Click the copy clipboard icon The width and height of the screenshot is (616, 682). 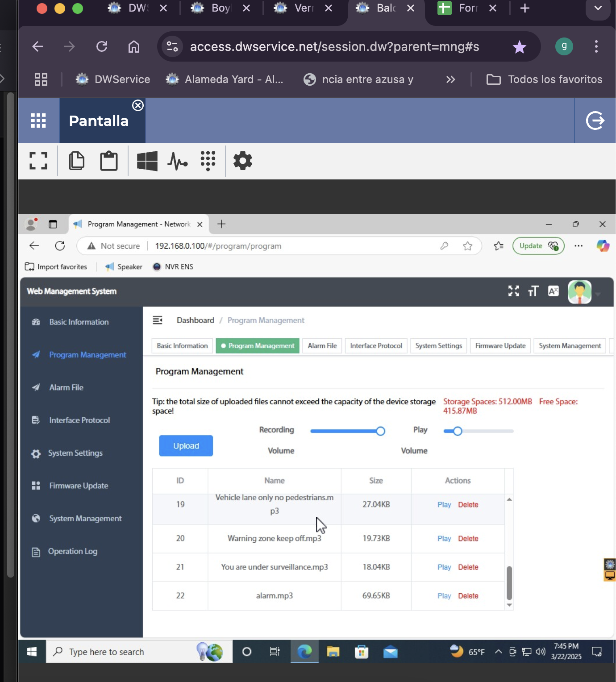pyautogui.click(x=77, y=161)
